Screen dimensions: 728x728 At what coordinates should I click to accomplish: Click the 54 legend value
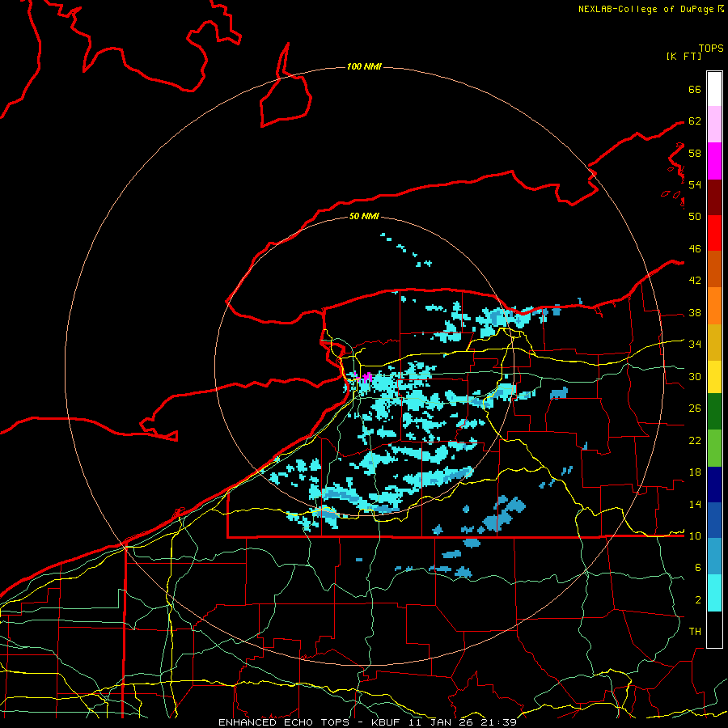[695, 184]
